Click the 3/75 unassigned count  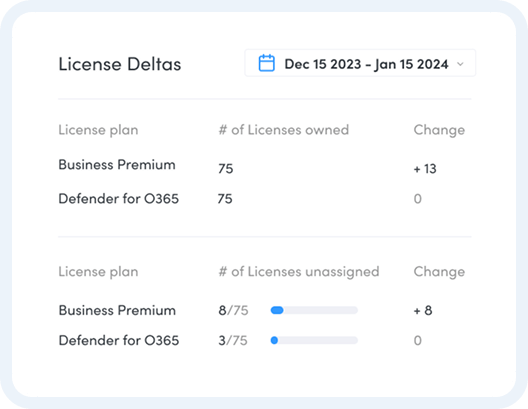(233, 341)
